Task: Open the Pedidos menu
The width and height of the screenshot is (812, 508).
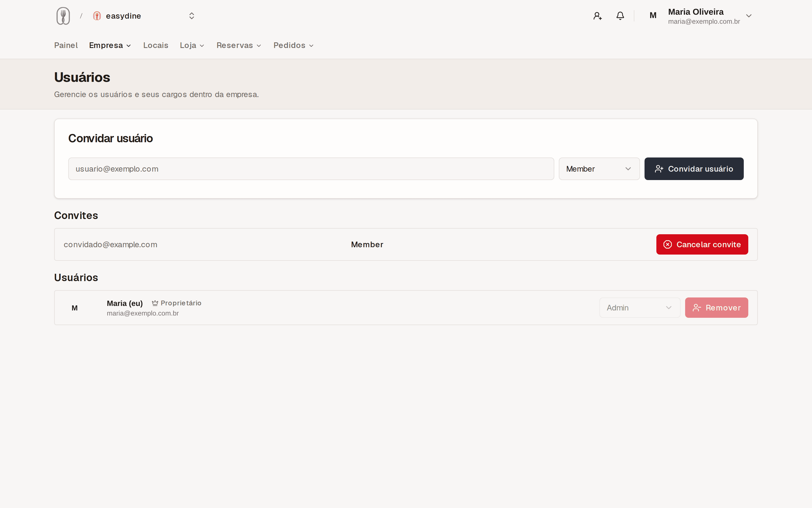Action: [293, 45]
